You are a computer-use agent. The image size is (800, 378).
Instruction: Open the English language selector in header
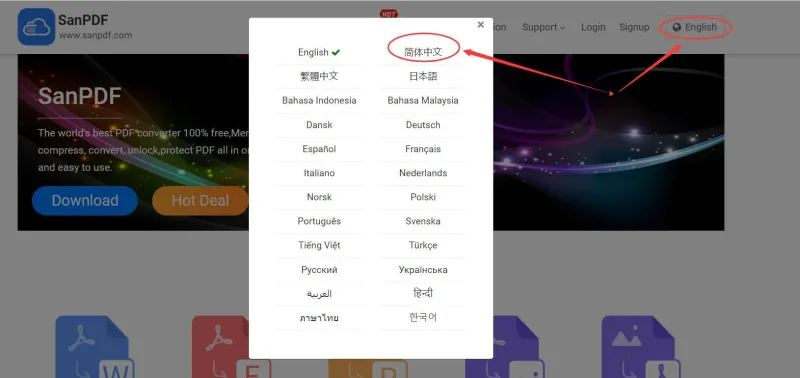695,28
